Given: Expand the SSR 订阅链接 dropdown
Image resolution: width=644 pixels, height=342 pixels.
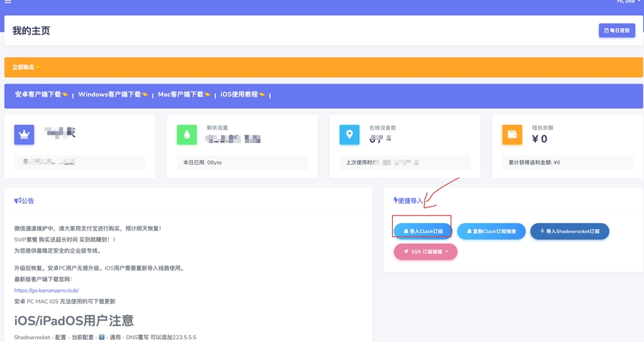Looking at the screenshot, I should point(425,252).
